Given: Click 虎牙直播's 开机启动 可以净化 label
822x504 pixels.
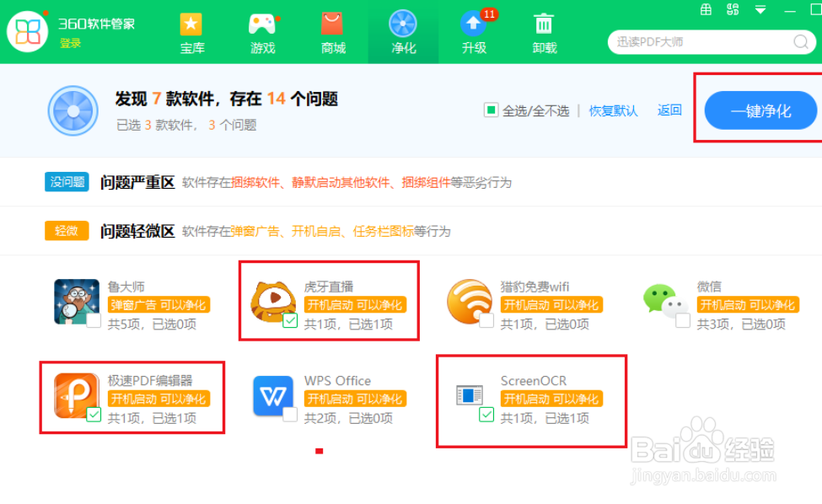Looking at the screenshot, I should click(x=355, y=305).
